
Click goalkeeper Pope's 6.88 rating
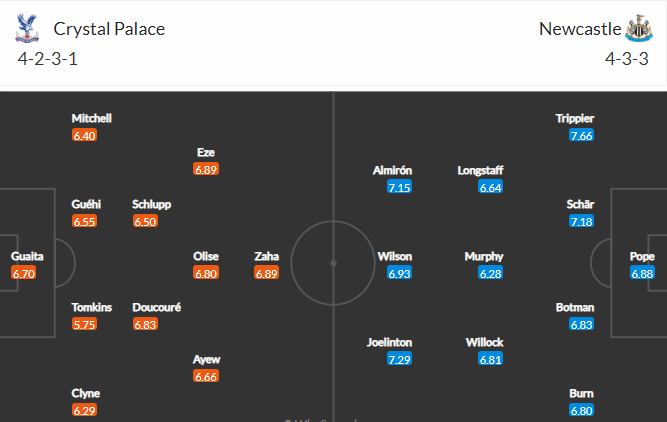tap(642, 273)
